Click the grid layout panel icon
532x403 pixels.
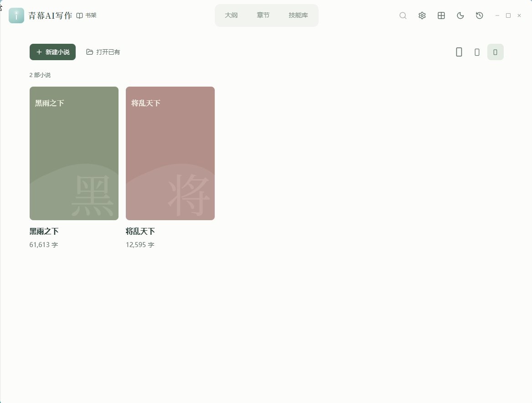pos(441,15)
